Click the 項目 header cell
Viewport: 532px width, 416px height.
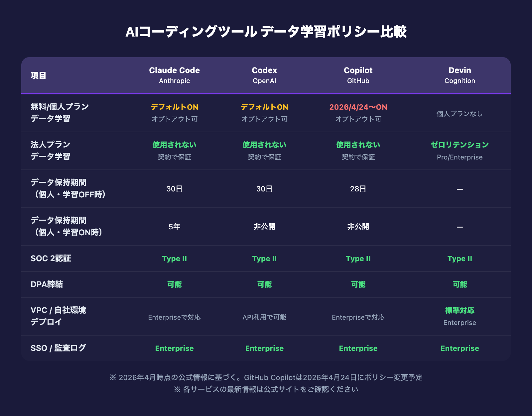click(x=39, y=75)
